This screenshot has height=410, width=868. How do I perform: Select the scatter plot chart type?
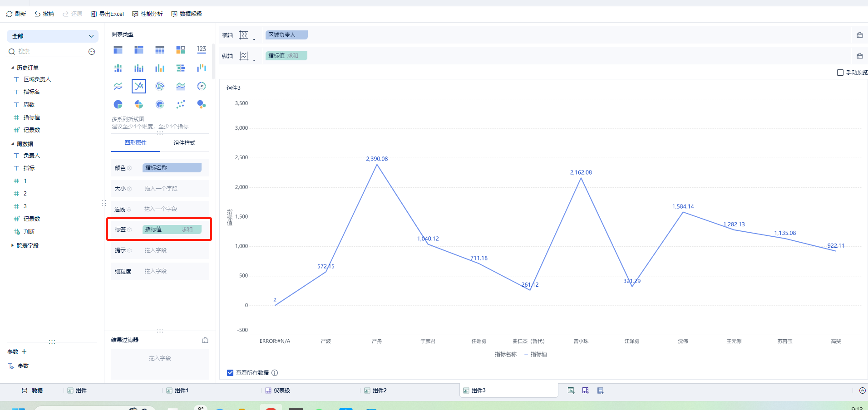tap(181, 104)
